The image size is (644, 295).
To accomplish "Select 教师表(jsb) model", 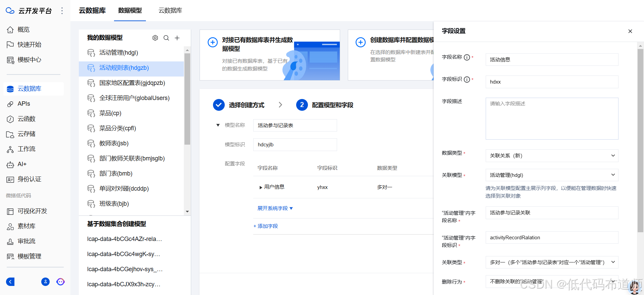I will point(131,143).
